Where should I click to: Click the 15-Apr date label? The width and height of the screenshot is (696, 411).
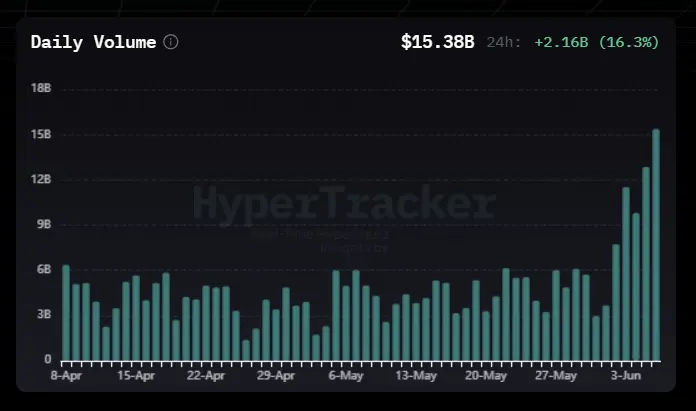coord(136,375)
